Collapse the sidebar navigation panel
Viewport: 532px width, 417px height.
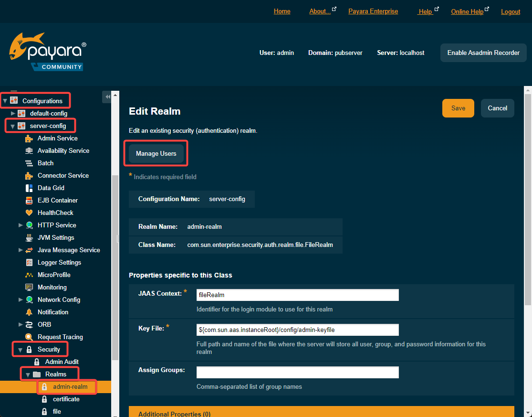[x=107, y=97]
